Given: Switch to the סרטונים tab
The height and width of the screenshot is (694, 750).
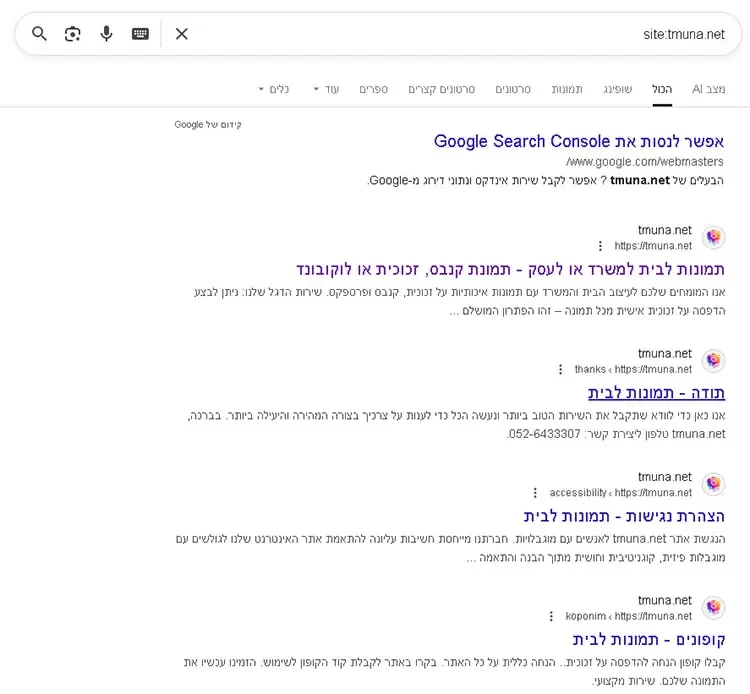Looking at the screenshot, I should pyautogui.click(x=513, y=89).
